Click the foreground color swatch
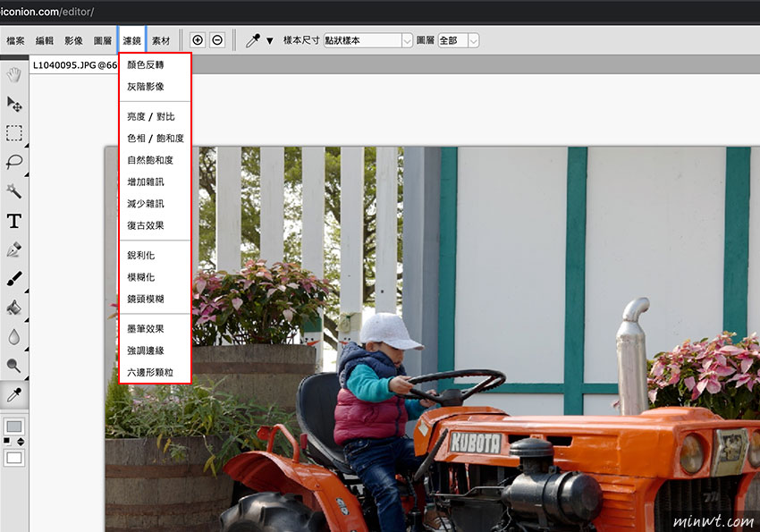 pyautogui.click(x=14, y=426)
